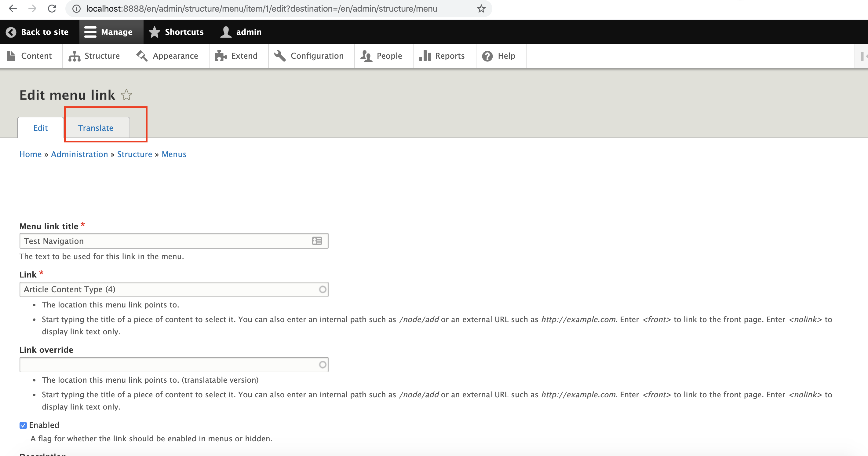The image size is (868, 456).
Task: Navigate to the Menus breadcrumb link
Action: pos(174,154)
